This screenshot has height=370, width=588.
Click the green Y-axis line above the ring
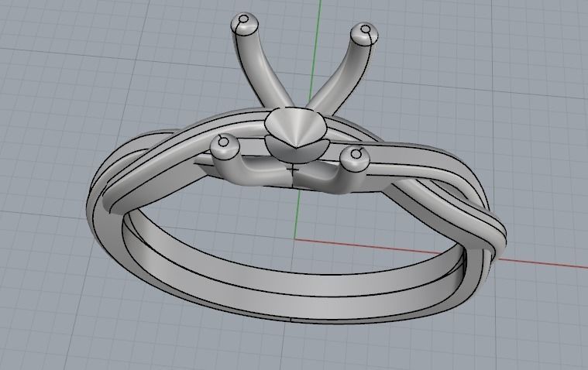coord(316,53)
